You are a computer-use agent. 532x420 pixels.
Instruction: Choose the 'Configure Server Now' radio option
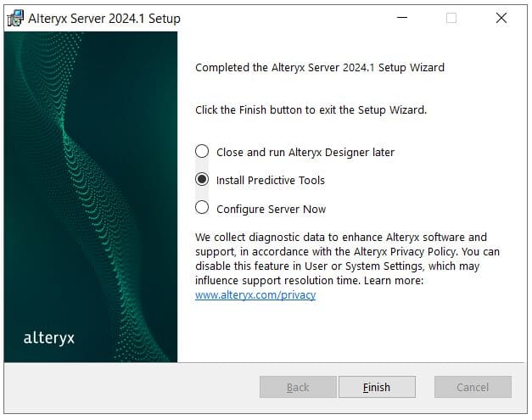click(x=202, y=208)
